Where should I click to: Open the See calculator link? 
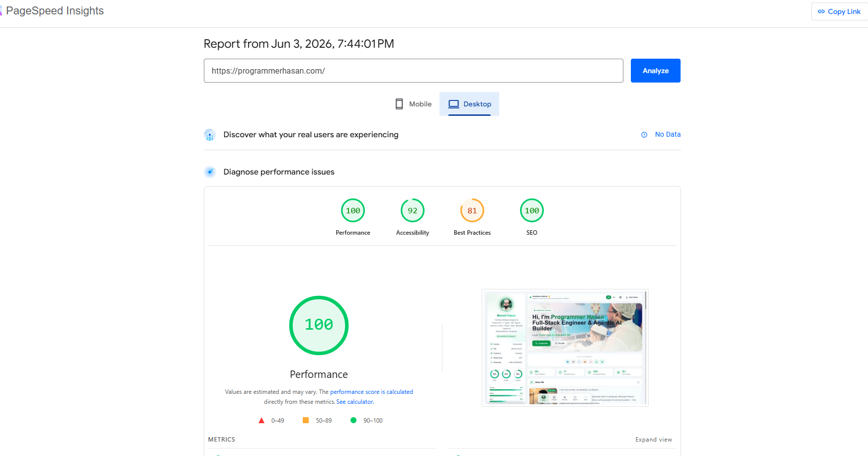tap(354, 402)
